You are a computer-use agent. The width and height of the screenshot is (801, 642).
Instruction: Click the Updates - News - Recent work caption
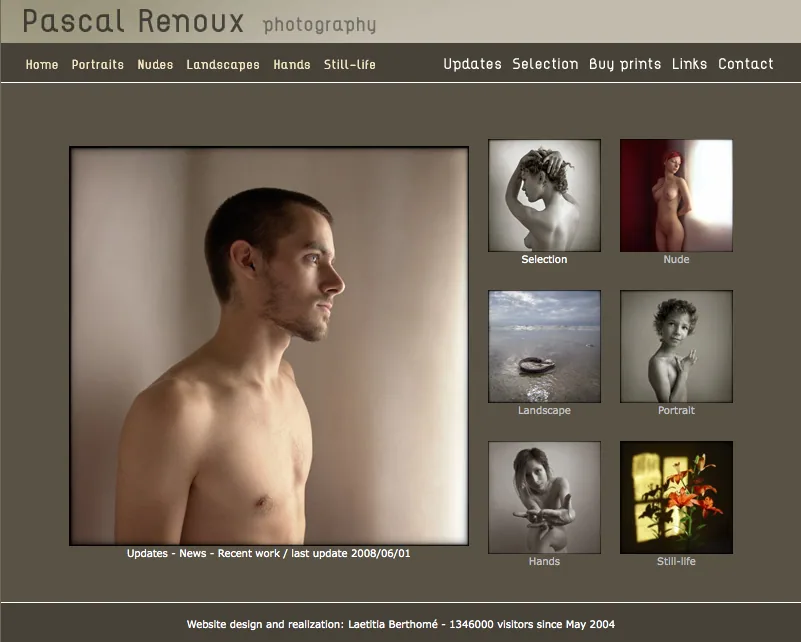point(269,553)
